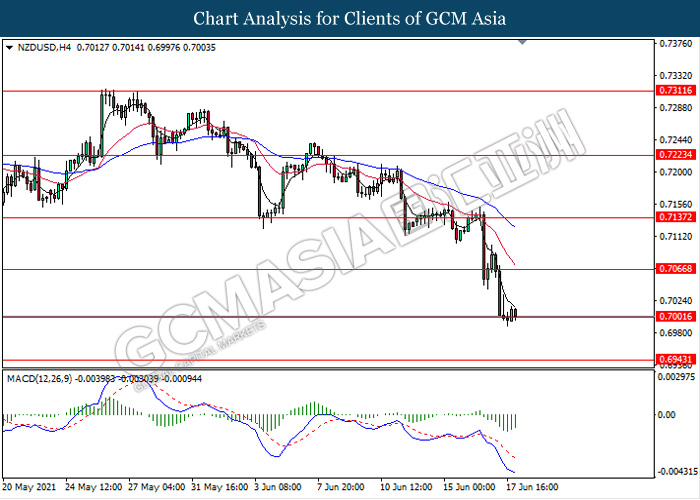
Task: Click the Chart Analysis for Clients header title
Action: (350, 19)
